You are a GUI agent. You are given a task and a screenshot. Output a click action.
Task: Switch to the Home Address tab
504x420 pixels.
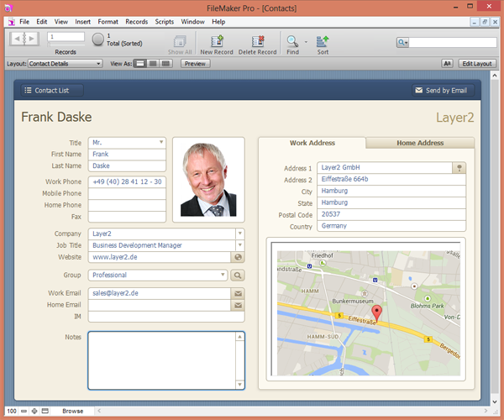pos(419,143)
